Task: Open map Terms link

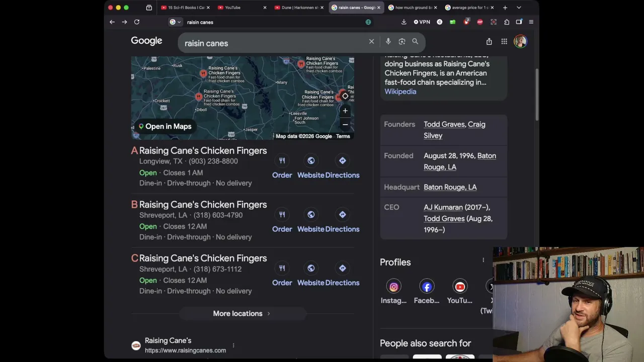Action: click(343, 136)
